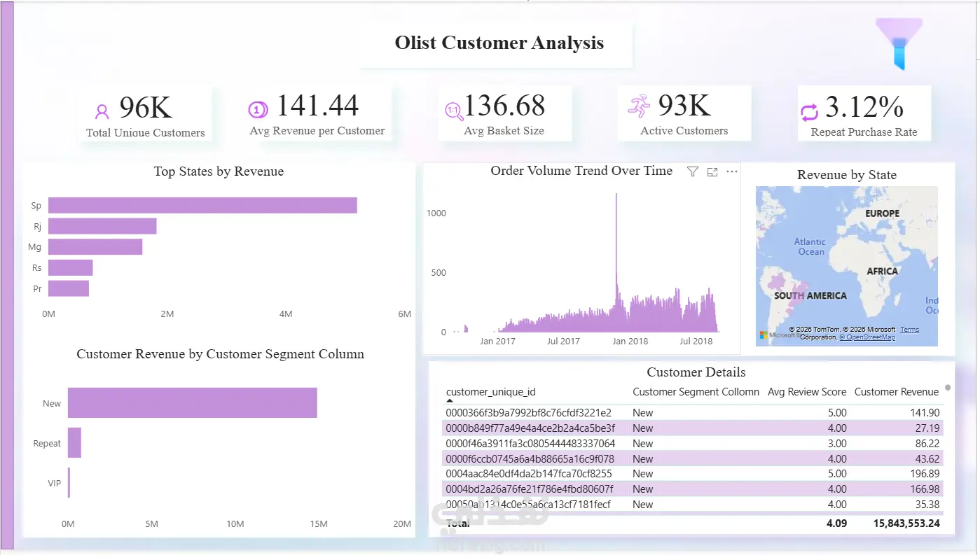The width and height of the screenshot is (980, 555).
Task: Select the Sp bar in Top States
Action: [x=202, y=205]
